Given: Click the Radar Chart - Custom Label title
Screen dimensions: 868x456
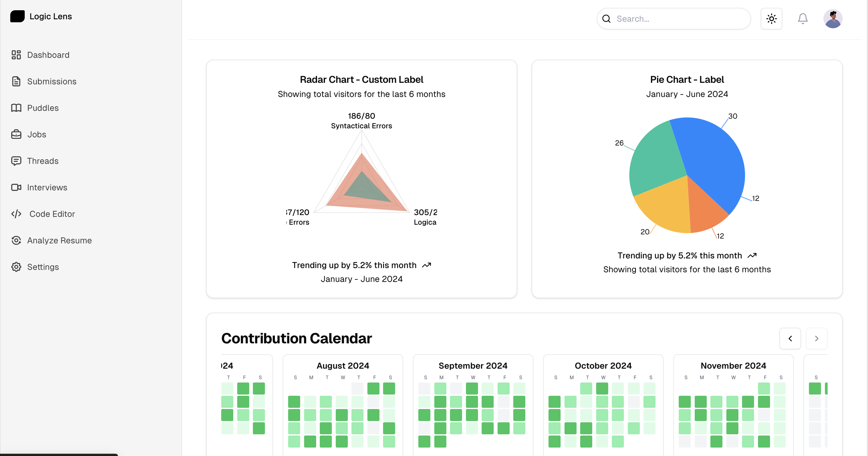Looking at the screenshot, I should [x=361, y=80].
